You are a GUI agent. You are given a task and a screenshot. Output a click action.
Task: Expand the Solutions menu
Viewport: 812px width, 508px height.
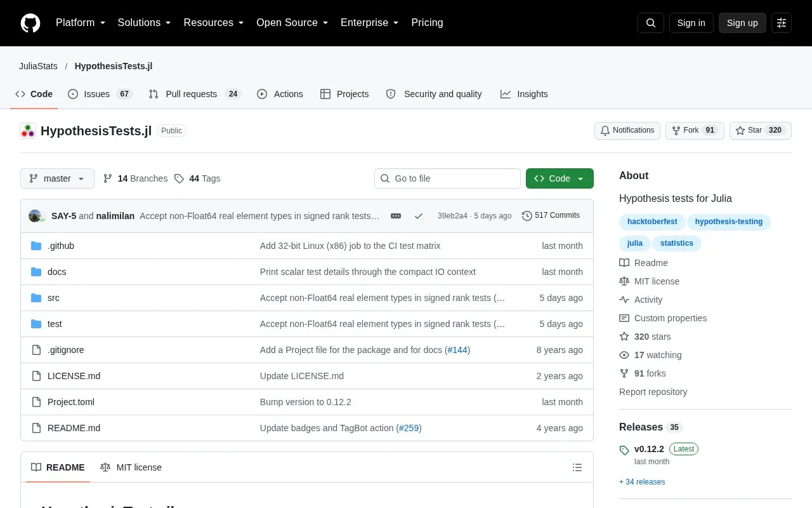[x=145, y=23]
